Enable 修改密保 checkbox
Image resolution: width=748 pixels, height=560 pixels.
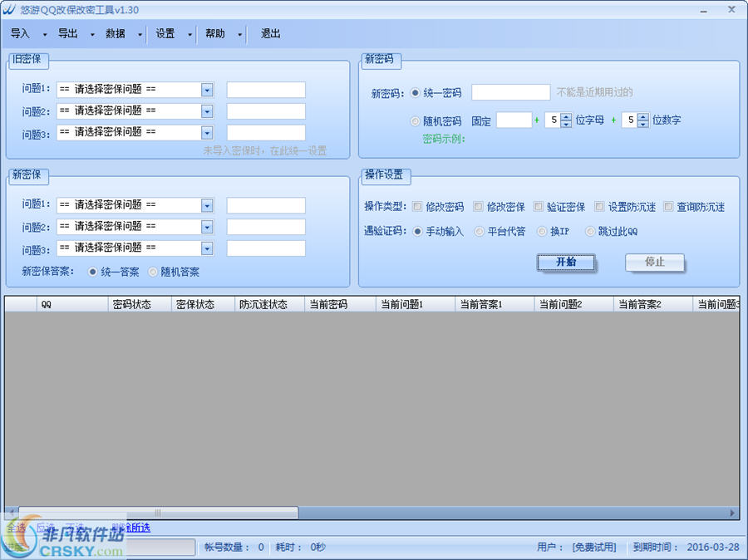[478, 206]
